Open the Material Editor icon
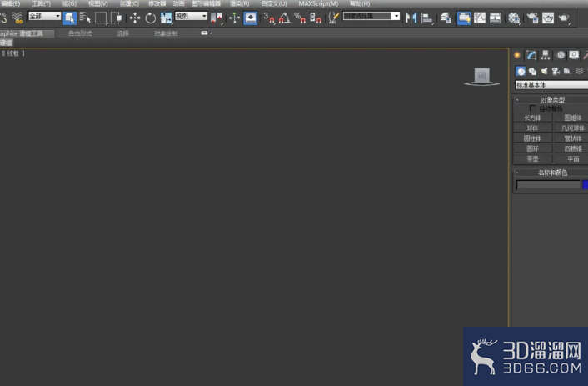 click(x=514, y=18)
